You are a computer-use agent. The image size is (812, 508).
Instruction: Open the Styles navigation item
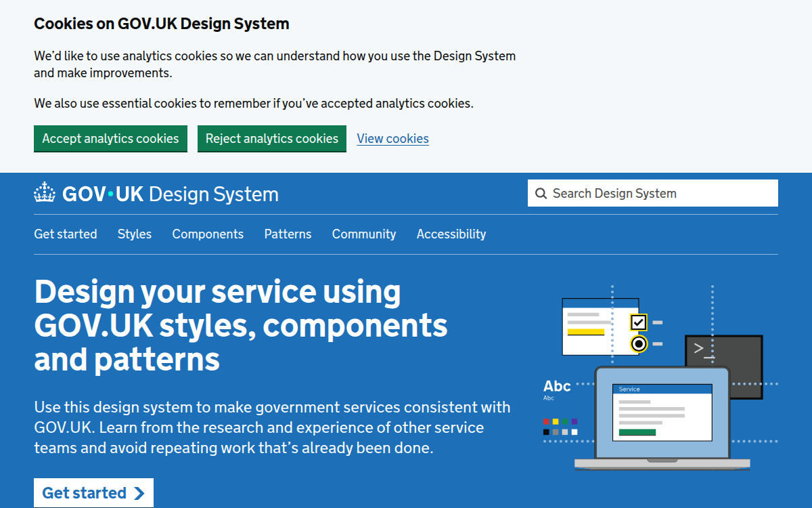(x=135, y=234)
